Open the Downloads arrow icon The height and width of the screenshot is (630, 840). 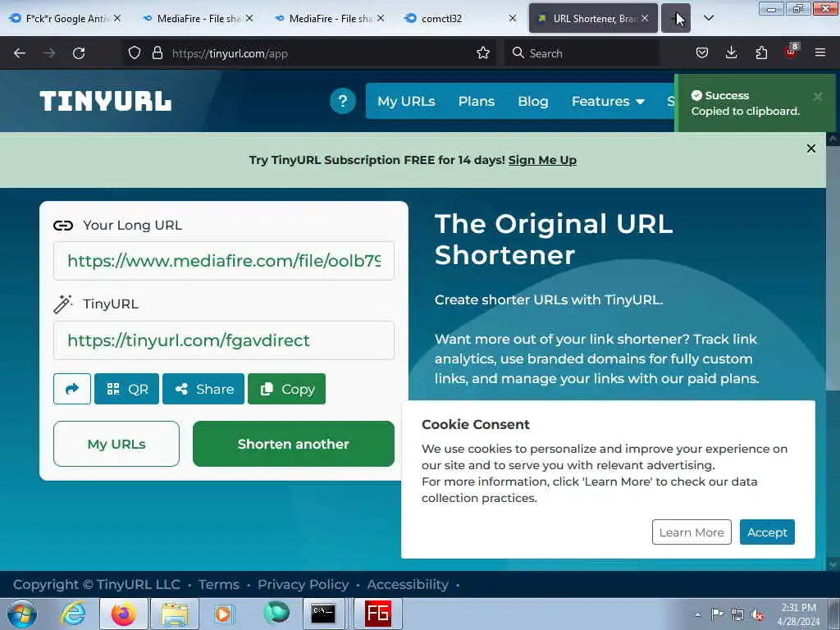[731, 53]
